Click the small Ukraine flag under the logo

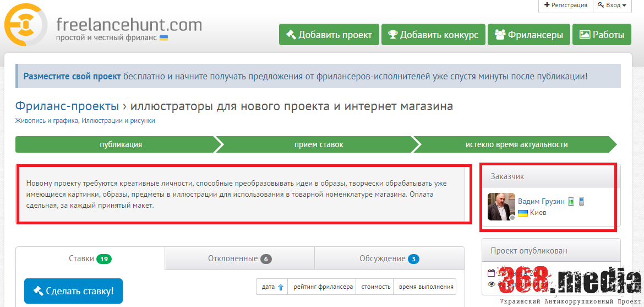tap(163, 38)
